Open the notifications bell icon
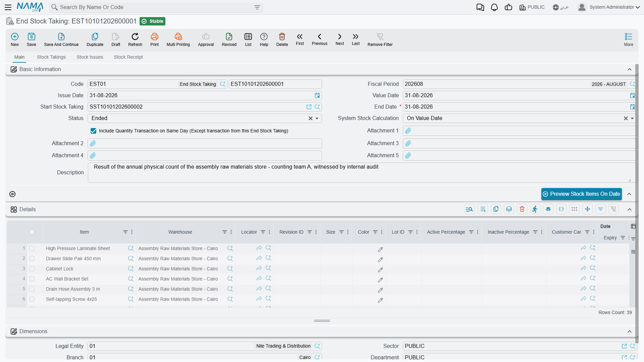 pos(494,7)
